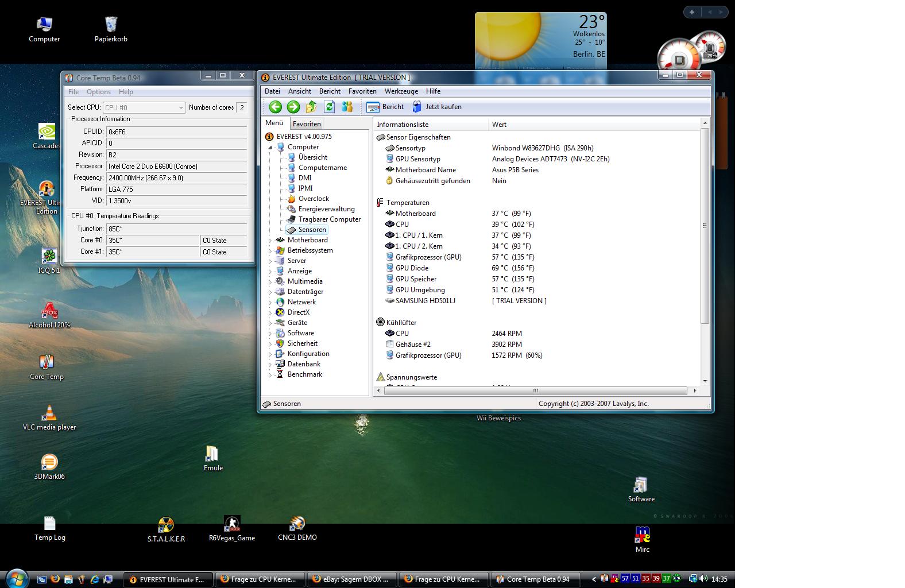Click the Up-level arrow icon in EVEREST toolbar
Screen dimensions: 905x588
coord(311,107)
